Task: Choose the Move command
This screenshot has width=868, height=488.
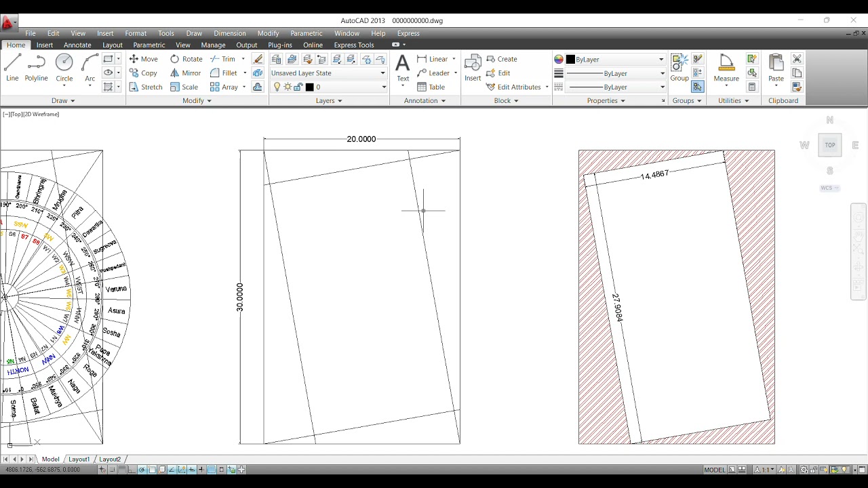Action: pos(143,59)
